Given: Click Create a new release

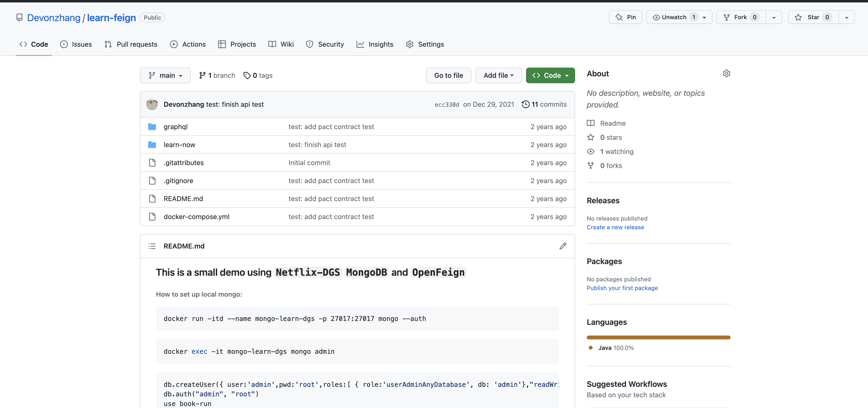Looking at the screenshot, I should tap(615, 227).
